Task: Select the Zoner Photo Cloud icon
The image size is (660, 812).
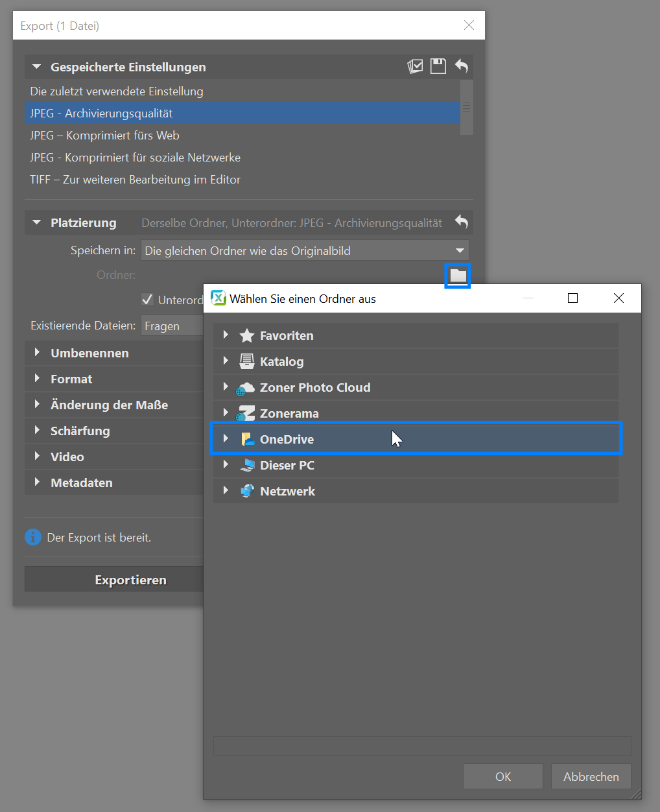Action: click(x=246, y=388)
